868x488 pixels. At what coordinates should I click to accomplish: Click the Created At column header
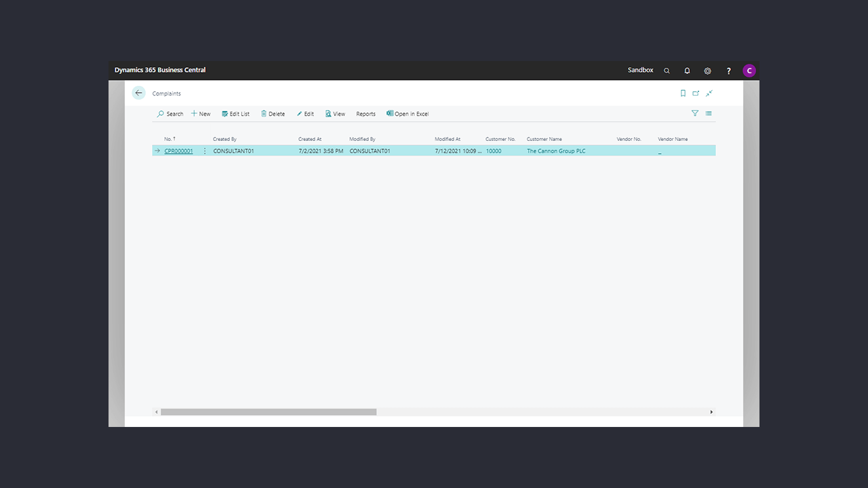pos(310,139)
